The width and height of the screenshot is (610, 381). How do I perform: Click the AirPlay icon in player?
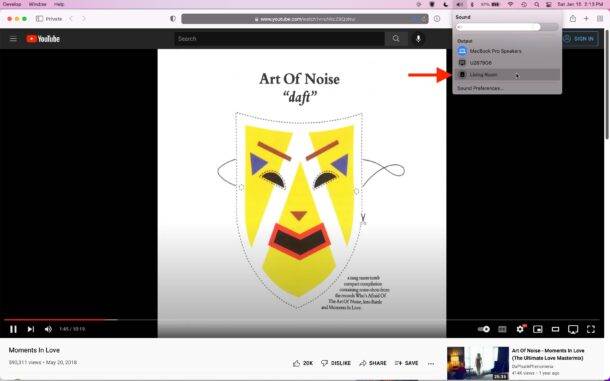573,330
